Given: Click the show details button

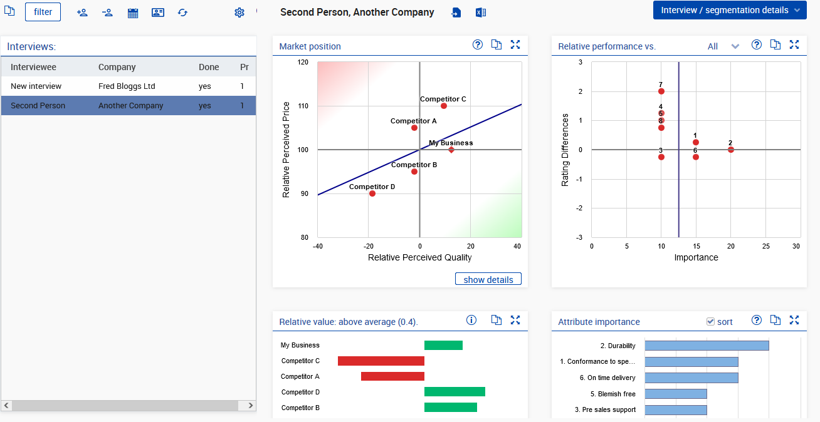Looking at the screenshot, I should [x=488, y=280].
